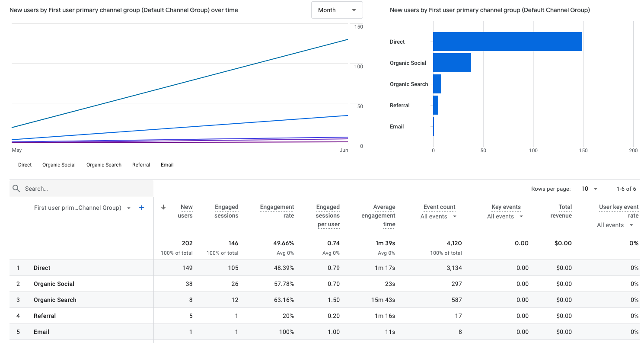Sort by the Engagement rate column header
Viewport: 644px width, 343px height.
[277, 211]
